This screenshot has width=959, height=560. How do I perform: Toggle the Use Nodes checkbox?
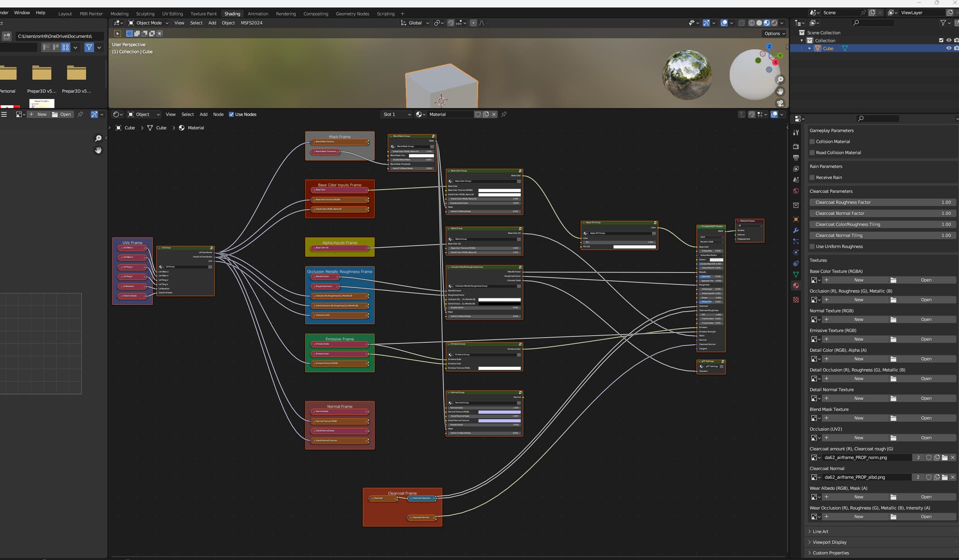tap(231, 114)
